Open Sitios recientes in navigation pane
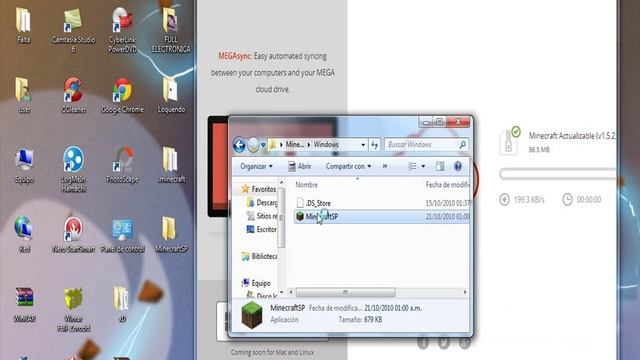Viewport: 640px width, 360px height. (x=262, y=216)
